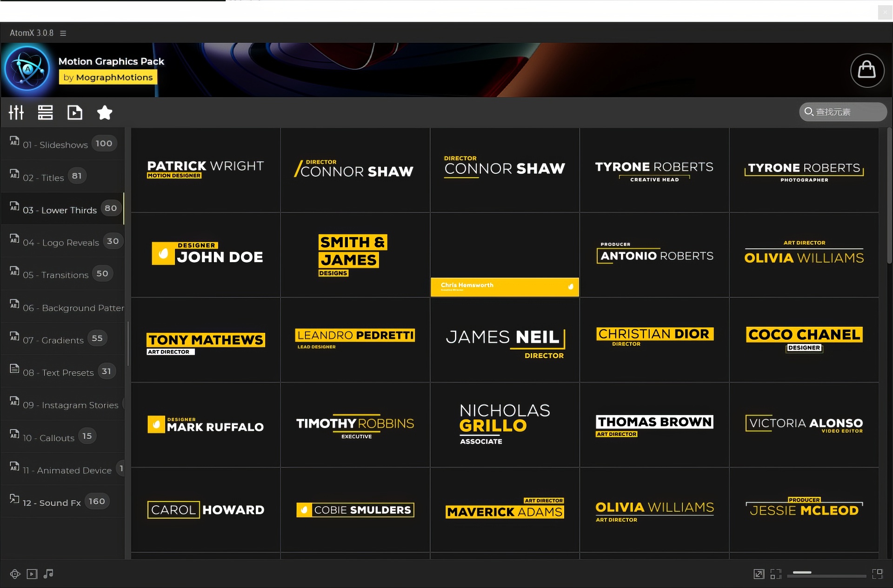Click the small grid thumbnail size icon
Image resolution: width=893 pixels, height=588 pixels.
coord(776,574)
